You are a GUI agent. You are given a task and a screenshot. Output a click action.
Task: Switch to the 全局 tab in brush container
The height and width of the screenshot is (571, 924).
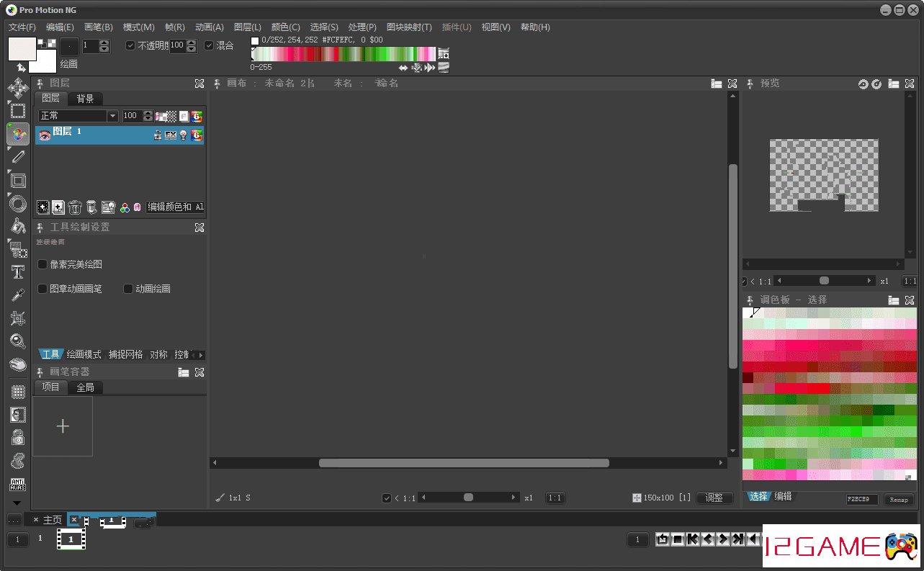85,387
